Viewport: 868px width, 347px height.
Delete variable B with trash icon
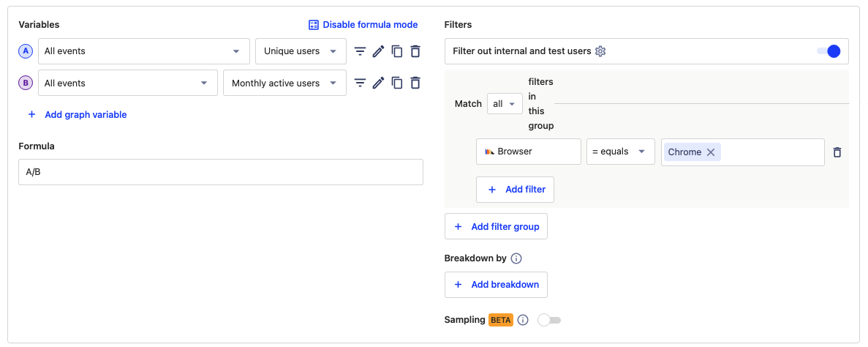tap(415, 83)
